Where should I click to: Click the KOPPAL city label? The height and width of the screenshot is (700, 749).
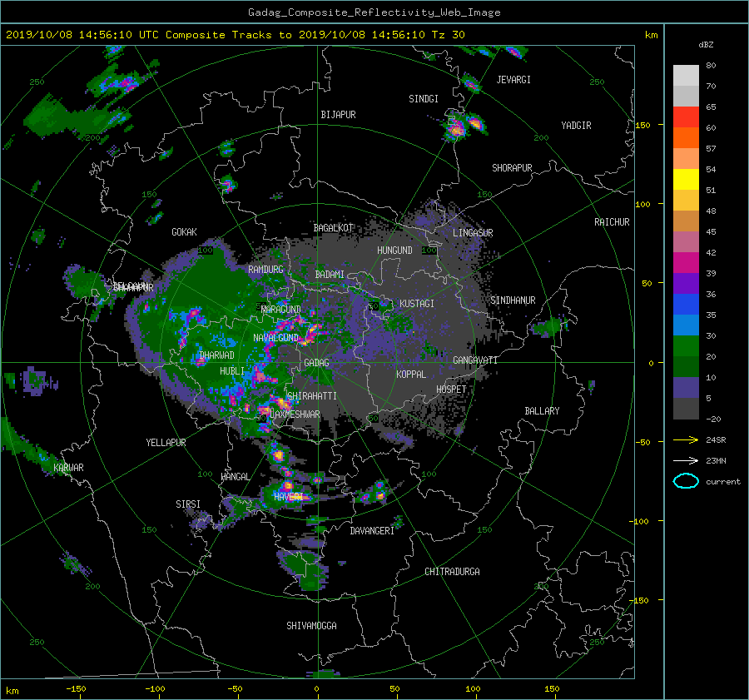click(411, 375)
